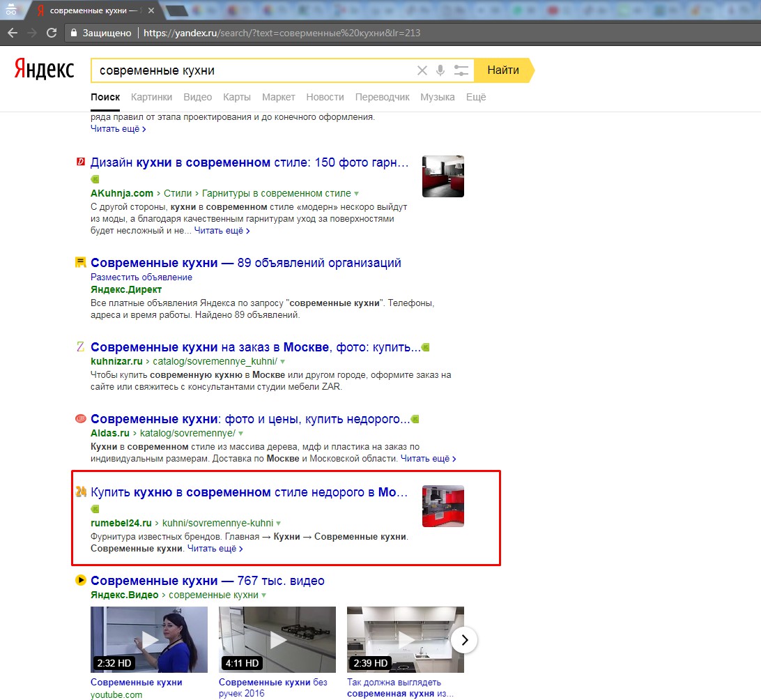This screenshot has height=700, width=761.
Task: Open 'Современные кухни на заказ в Москве' result
Action: [x=255, y=348]
